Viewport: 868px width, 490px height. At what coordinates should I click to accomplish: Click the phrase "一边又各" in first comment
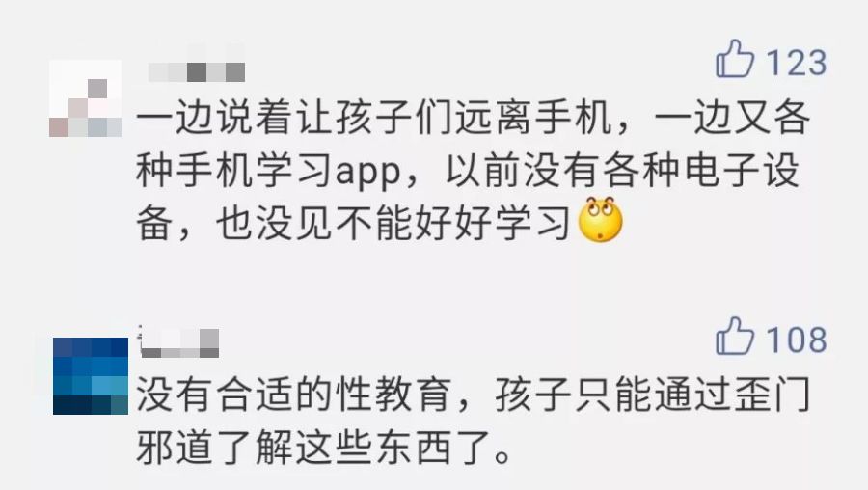[x=732, y=117]
